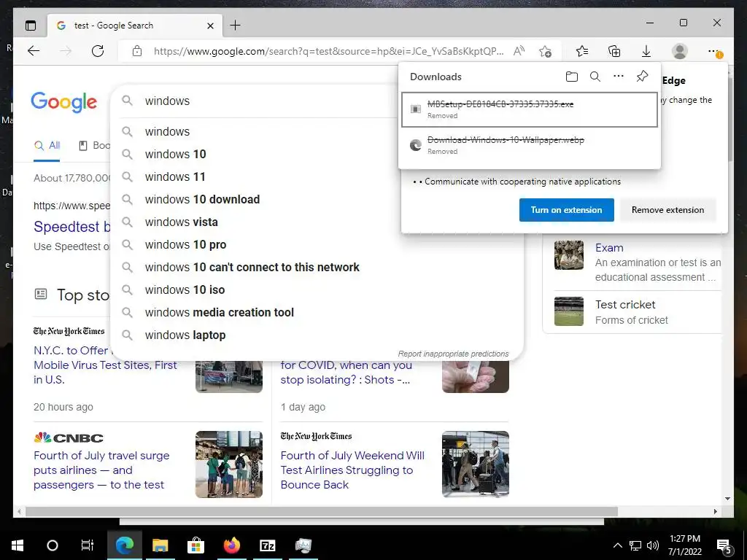Open Action Center notifications icon
The width and height of the screenshot is (747, 560).
[x=724, y=546]
